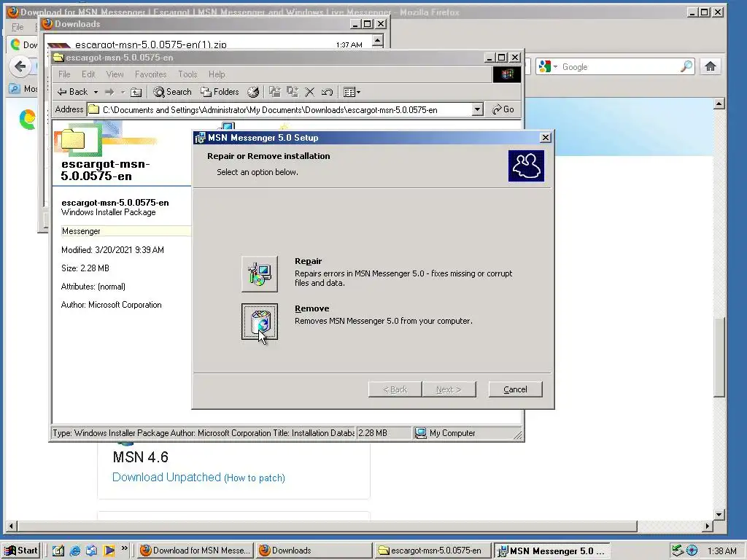
Task: Click 'Modified: 3/20/2021 9:39 AM' text
Action: (x=112, y=250)
